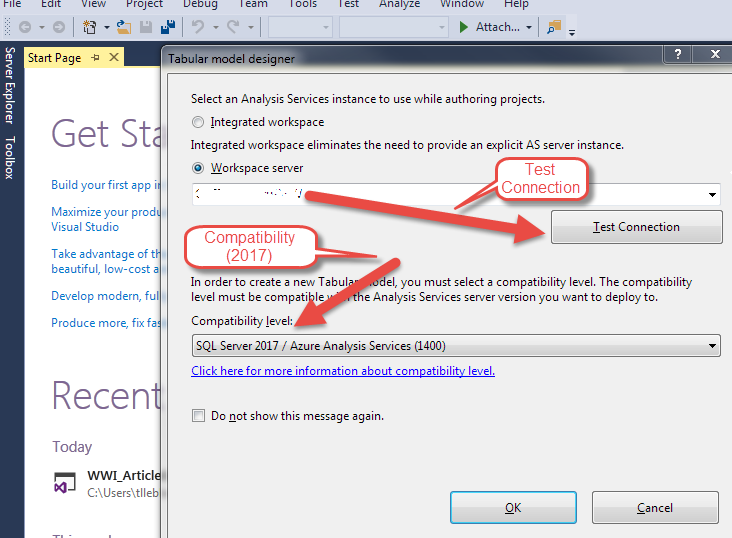The width and height of the screenshot is (732, 538).
Task: Expand the Workspace server dropdown list
Action: pyautogui.click(x=712, y=194)
